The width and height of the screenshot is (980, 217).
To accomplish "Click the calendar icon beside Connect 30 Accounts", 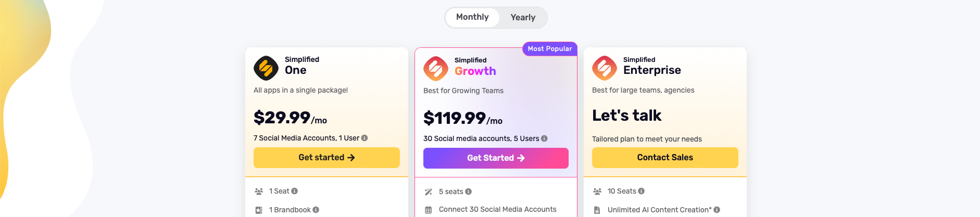I will (x=429, y=210).
